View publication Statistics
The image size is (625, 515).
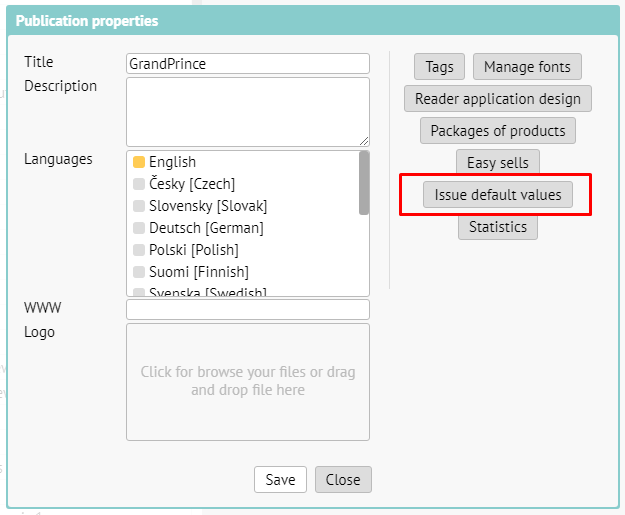click(498, 227)
